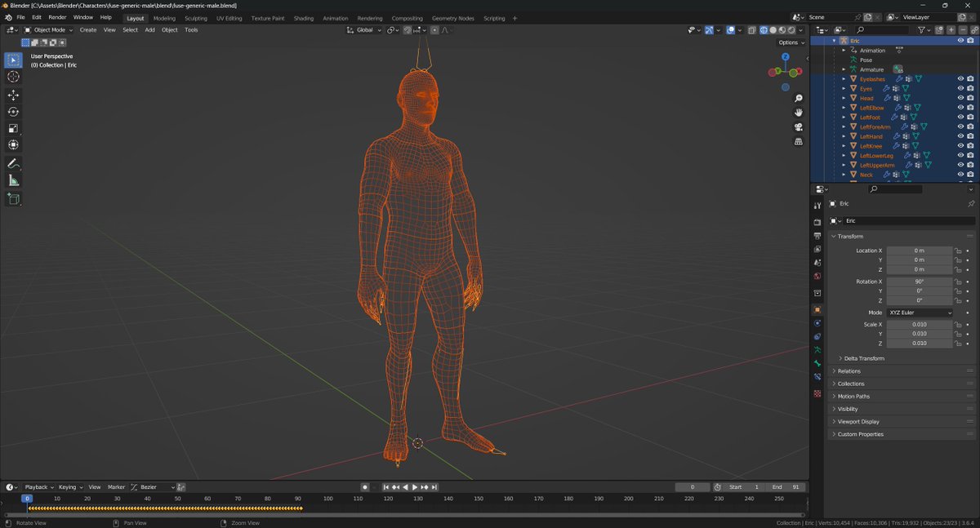Click the viewport zoom magnifier icon
The width and height of the screenshot is (980, 528).
pos(799,98)
